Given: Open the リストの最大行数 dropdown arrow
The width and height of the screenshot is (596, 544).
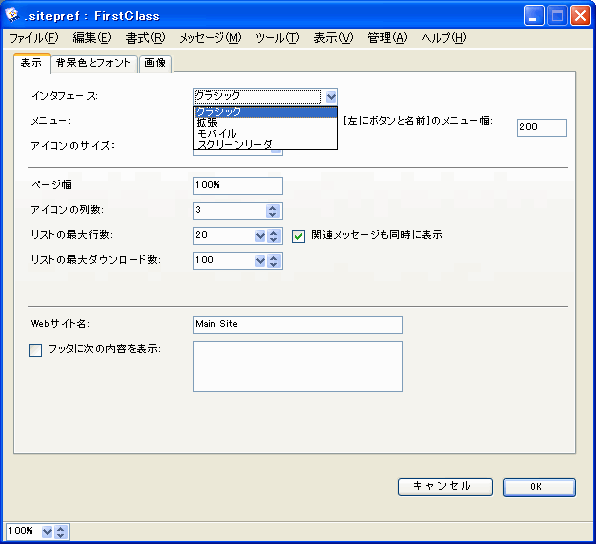Looking at the screenshot, I should point(260,236).
